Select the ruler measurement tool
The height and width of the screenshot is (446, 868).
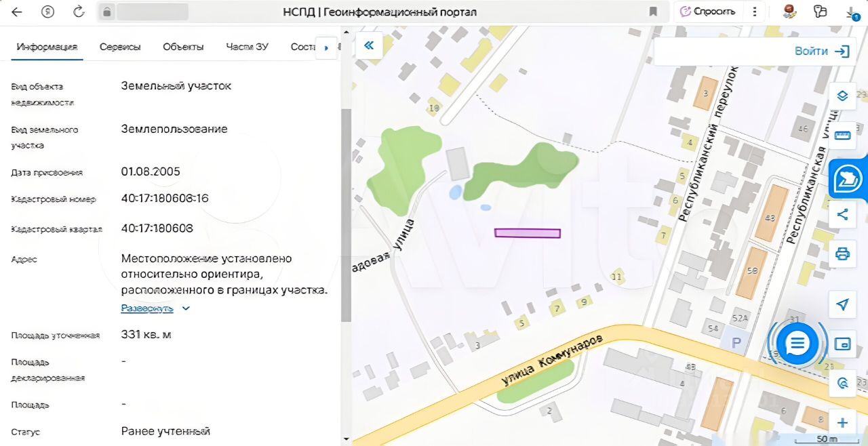[842, 135]
